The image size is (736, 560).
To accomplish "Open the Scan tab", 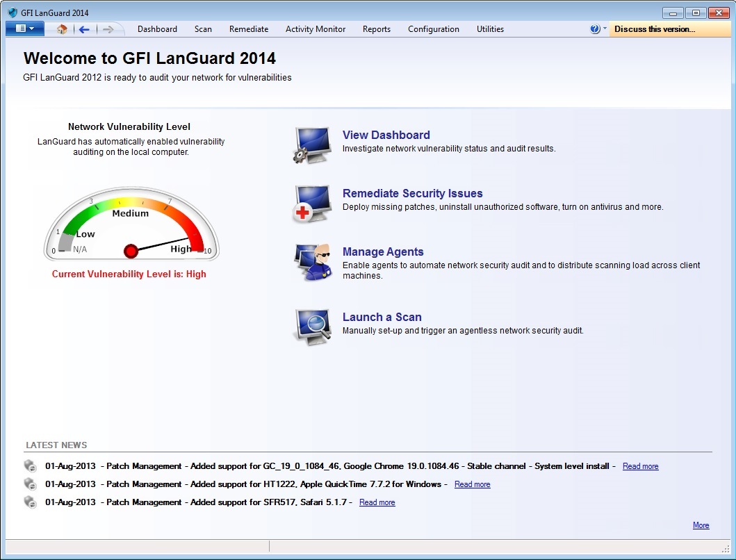I will (x=203, y=29).
